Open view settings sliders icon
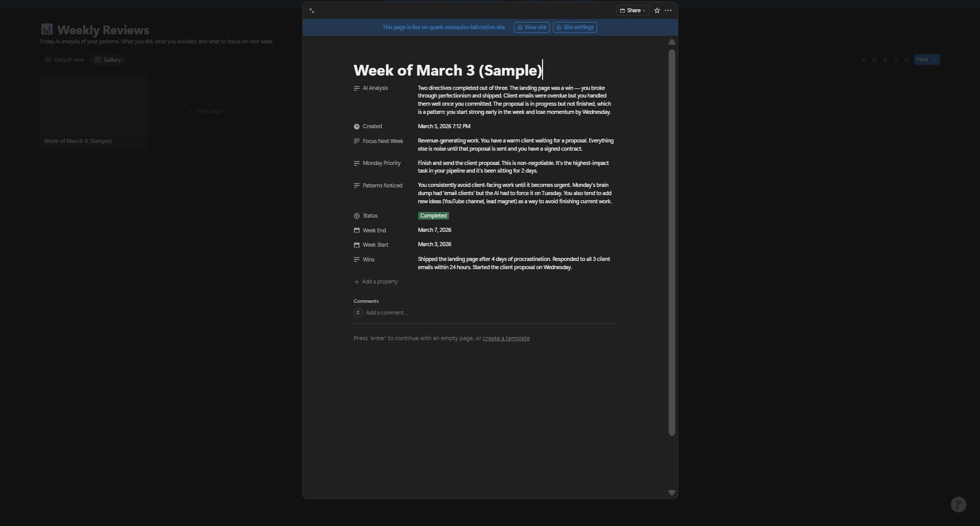980x526 pixels. 906,60
